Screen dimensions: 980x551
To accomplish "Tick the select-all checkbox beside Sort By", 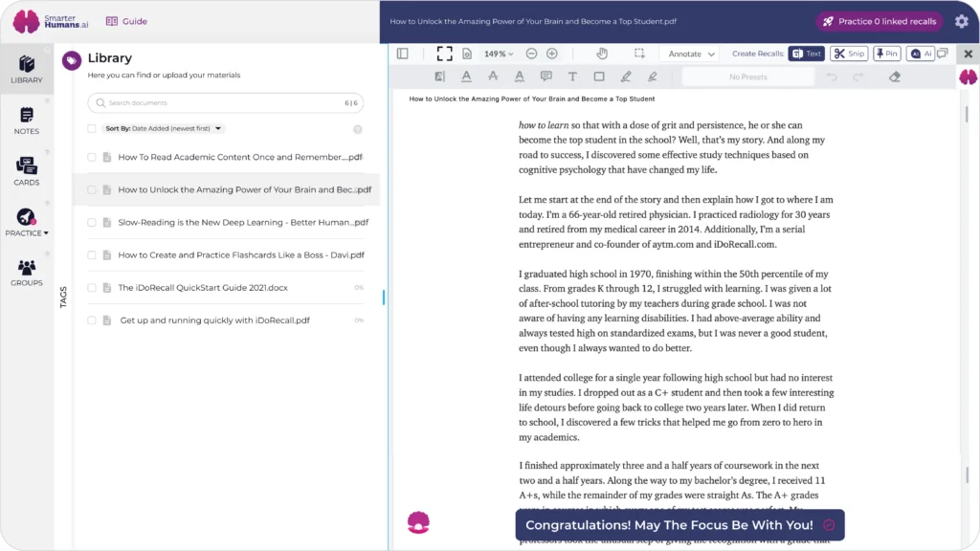I will 92,129.
